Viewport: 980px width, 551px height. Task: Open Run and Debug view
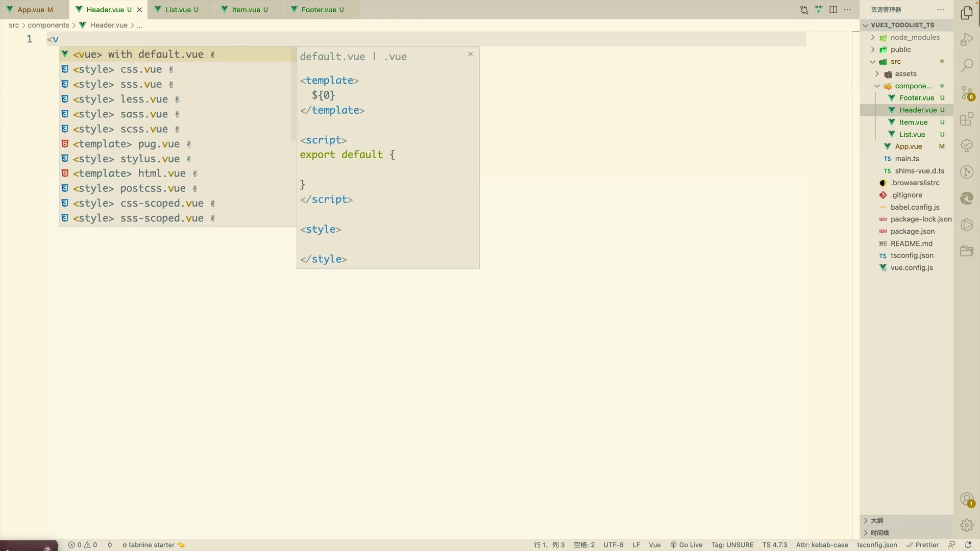[x=967, y=39]
